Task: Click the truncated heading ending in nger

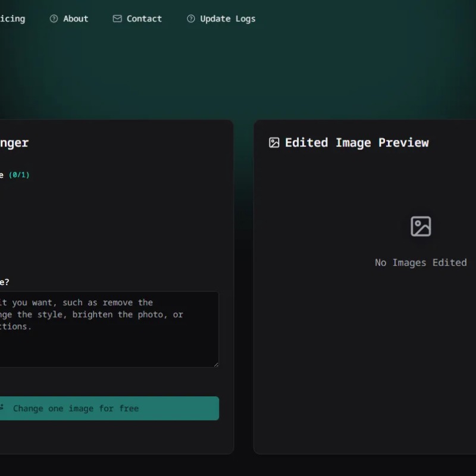Action: tap(14, 143)
